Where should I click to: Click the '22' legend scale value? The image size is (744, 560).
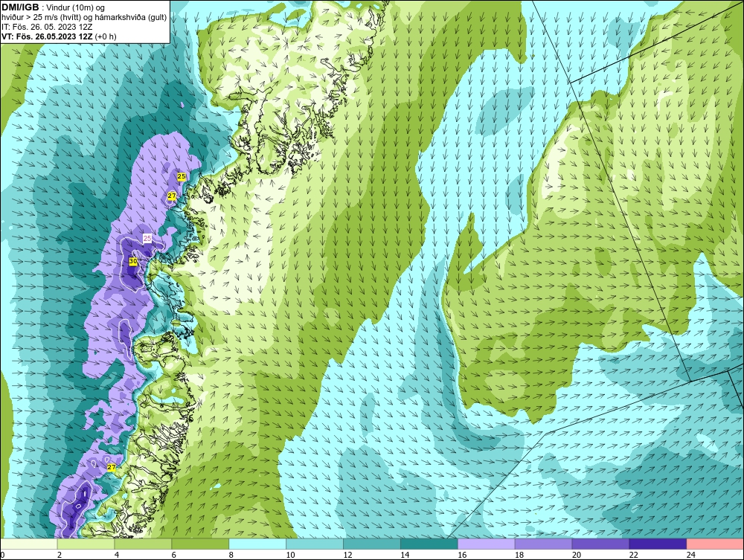click(x=633, y=555)
